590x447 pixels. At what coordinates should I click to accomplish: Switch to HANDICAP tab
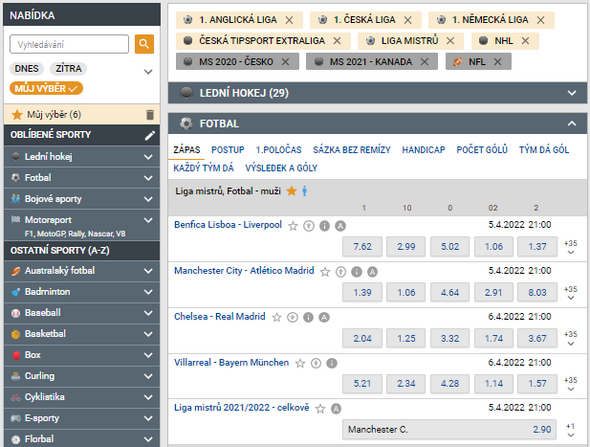pos(423,150)
